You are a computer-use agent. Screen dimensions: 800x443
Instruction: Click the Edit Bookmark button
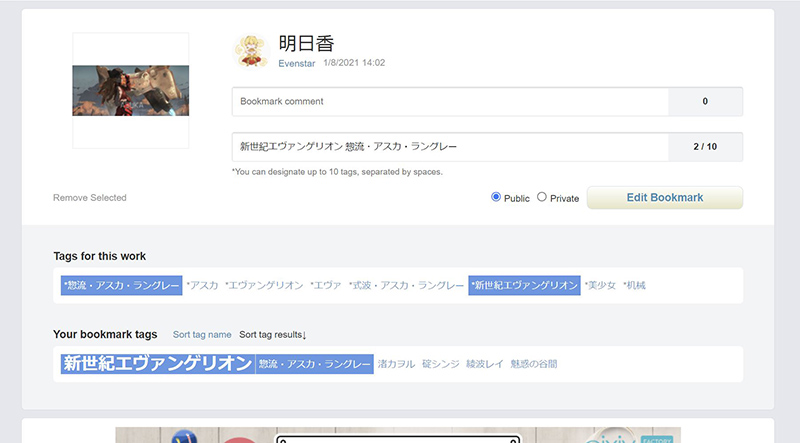coord(665,198)
